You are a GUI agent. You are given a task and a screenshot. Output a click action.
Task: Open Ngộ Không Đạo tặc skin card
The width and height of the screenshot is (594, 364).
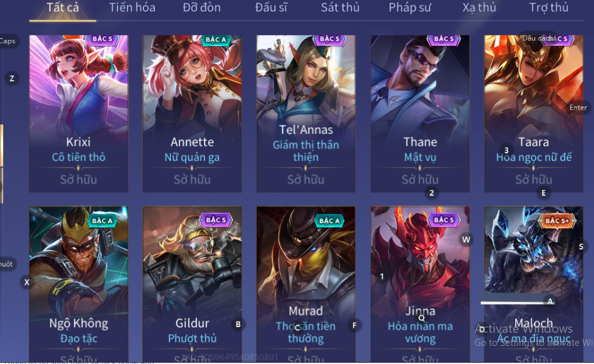click(x=79, y=284)
